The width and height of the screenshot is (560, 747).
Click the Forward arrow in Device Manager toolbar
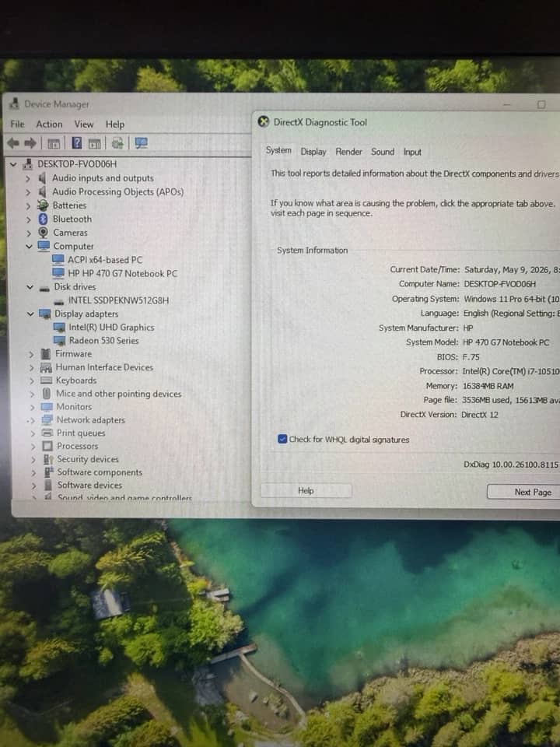point(30,143)
